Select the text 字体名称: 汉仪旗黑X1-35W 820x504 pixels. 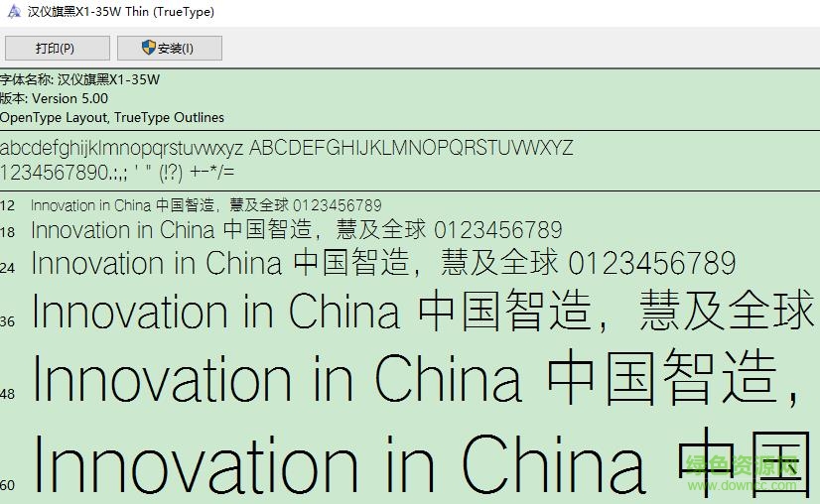[80, 79]
